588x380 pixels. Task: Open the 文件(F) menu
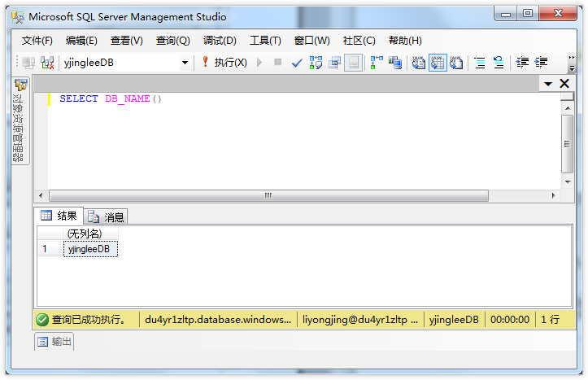tap(37, 41)
